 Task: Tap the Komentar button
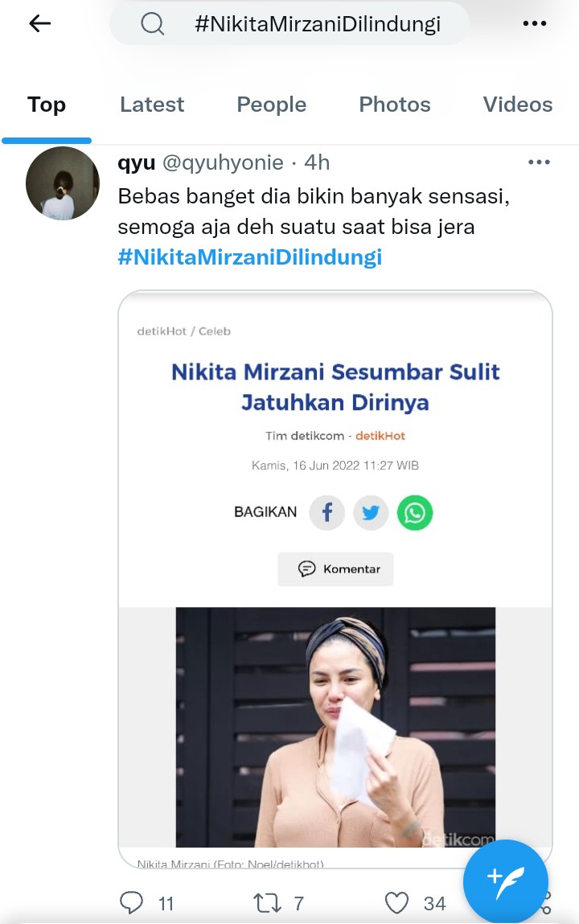coord(335,569)
